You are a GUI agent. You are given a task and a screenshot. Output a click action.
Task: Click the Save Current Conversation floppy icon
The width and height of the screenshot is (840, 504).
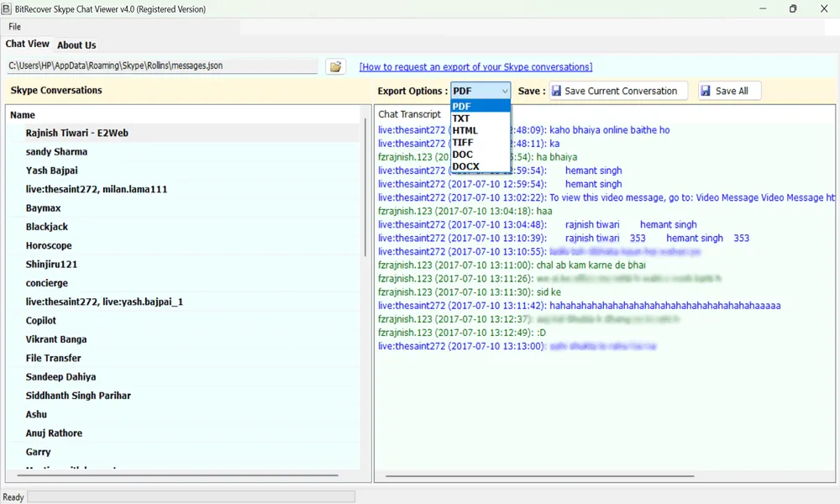(x=557, y=91)
